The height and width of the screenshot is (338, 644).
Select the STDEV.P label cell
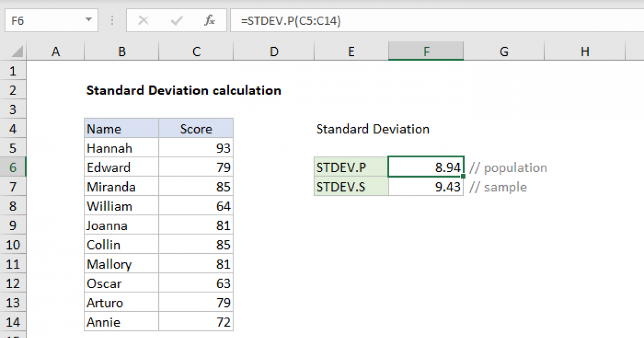pos(351,167)
